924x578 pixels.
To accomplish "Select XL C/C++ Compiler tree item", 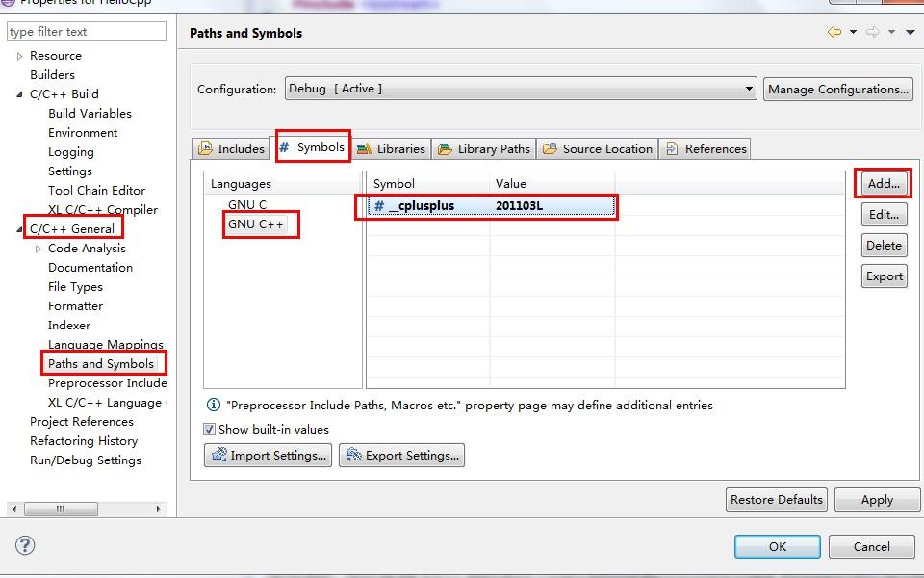I will click(x=103, y=210).
